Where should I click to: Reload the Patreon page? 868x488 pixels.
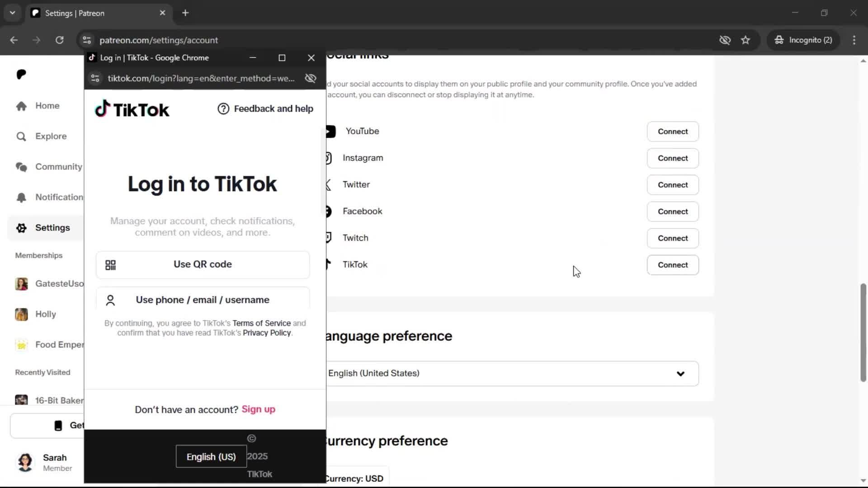pos(60,40)
